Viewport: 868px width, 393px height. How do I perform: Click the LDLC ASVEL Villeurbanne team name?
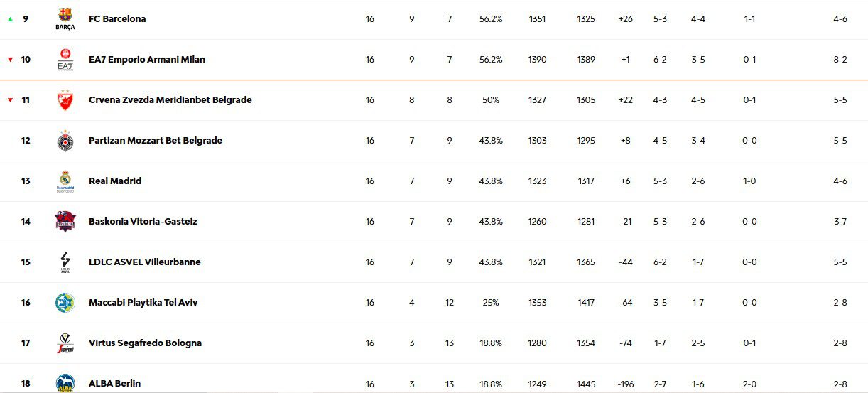[x=145, y=262]
